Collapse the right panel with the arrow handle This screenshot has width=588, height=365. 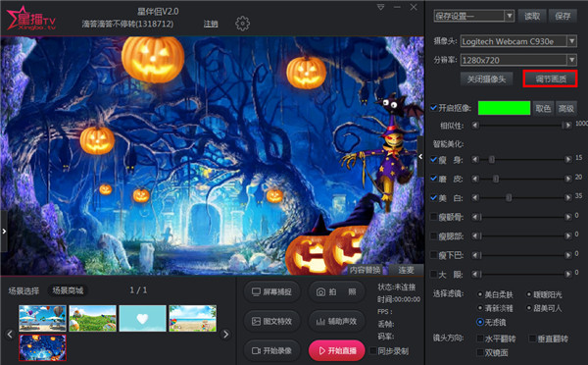[420, 157]
